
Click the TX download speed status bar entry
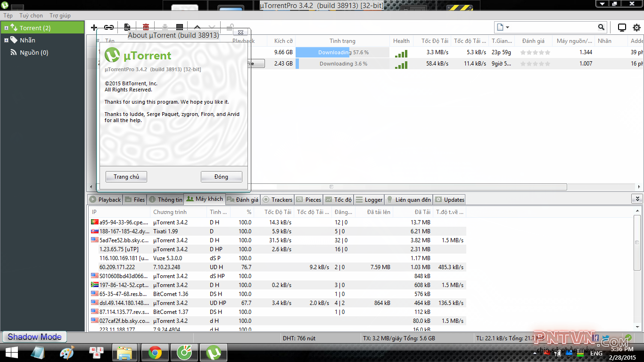pyautogui.click(x=399, y=338)
